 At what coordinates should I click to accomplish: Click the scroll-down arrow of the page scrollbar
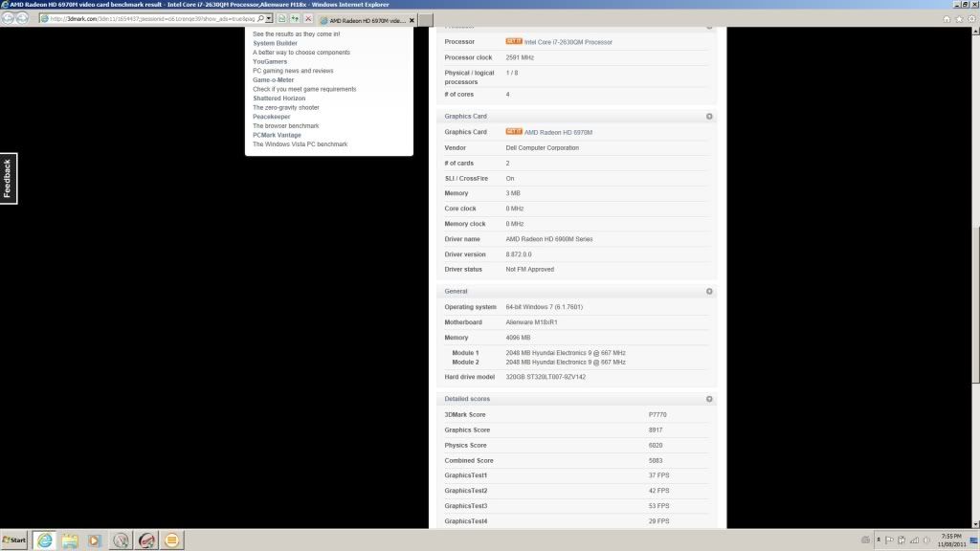point(975,524)
